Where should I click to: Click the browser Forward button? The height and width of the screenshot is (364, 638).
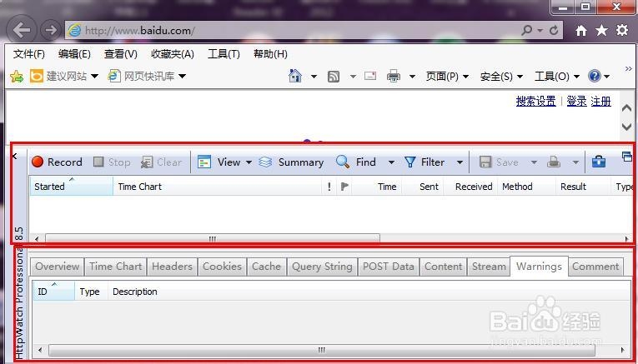[51, 30]
